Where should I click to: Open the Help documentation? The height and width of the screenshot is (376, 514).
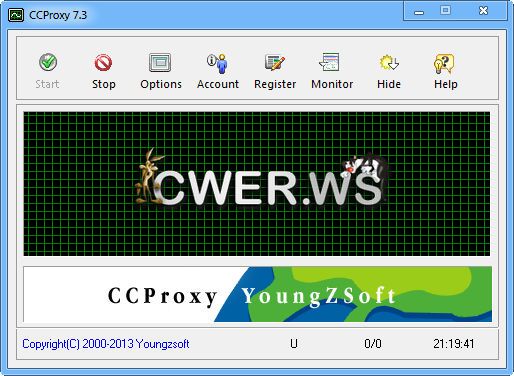446,71
